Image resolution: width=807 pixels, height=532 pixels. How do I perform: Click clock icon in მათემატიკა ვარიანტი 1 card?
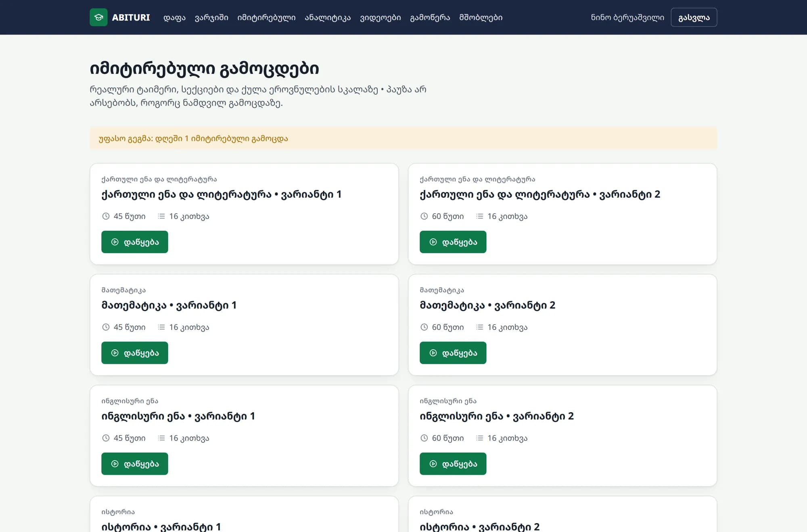tap(106, 327)
